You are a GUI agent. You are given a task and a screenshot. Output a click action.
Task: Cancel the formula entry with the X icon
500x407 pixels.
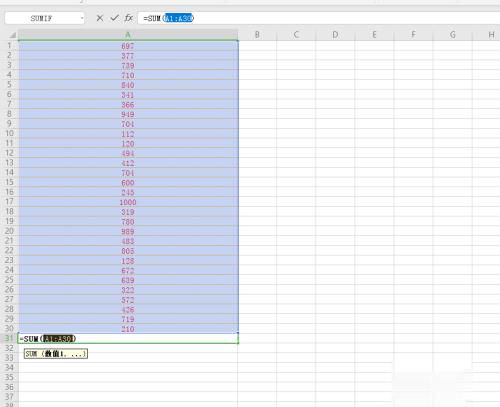click(99, 18)
